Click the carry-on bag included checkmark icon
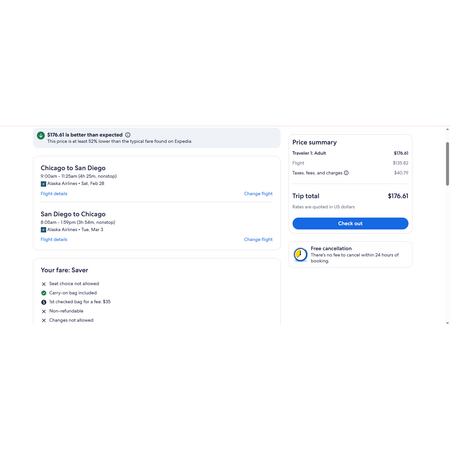Screen dimensions: 450x450 coord(44,293)
